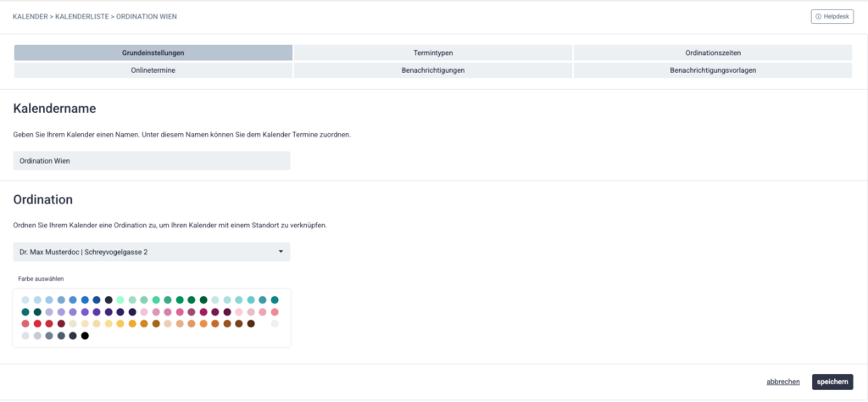Open the Helpdesk help button
Screen dimensions: 868x402
point(832,16)
